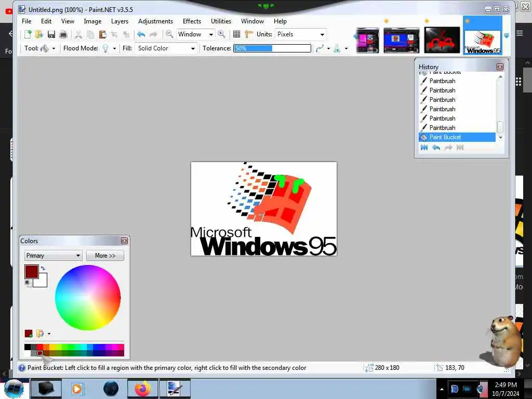Open Firefox from the taskbar
532x399 pixels.
143,389
